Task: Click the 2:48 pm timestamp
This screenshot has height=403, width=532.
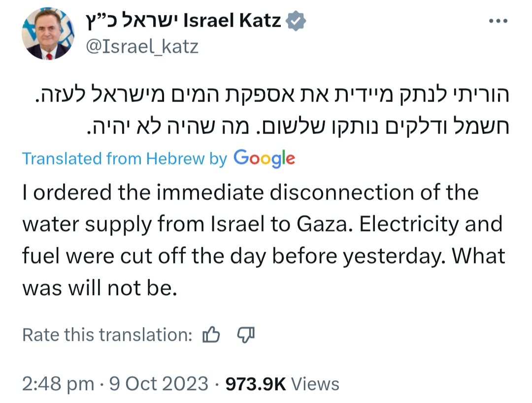Action: pyautogui.click(x=58, y=384)
